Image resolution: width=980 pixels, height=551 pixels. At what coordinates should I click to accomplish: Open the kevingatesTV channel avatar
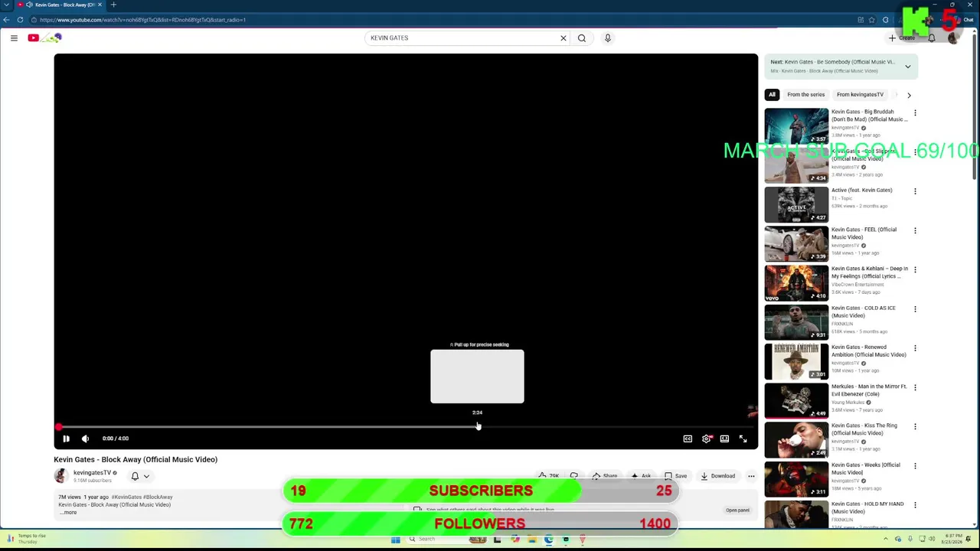click(61, 476)
